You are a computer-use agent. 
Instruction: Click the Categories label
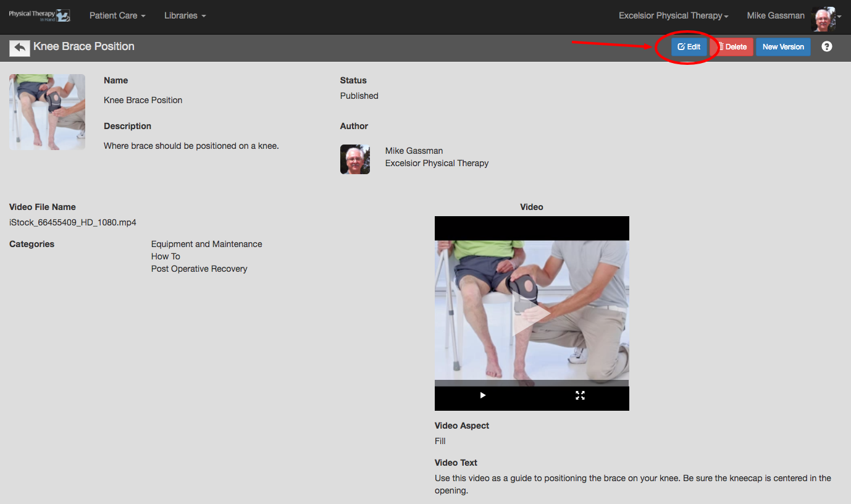[32, 244]
